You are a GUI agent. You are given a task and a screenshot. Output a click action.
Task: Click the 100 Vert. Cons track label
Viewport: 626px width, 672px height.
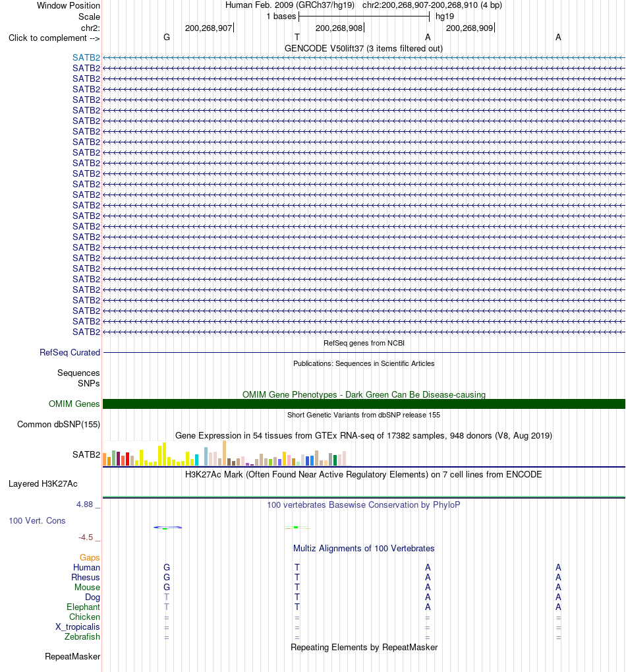pyautogui.click(x=38, y=521)
